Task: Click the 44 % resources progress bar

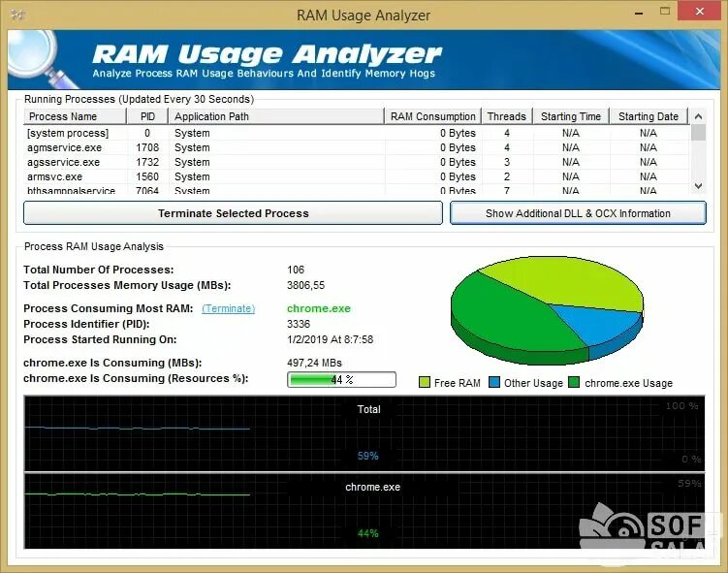Action: pyautogui.click(x=342, y=379)
